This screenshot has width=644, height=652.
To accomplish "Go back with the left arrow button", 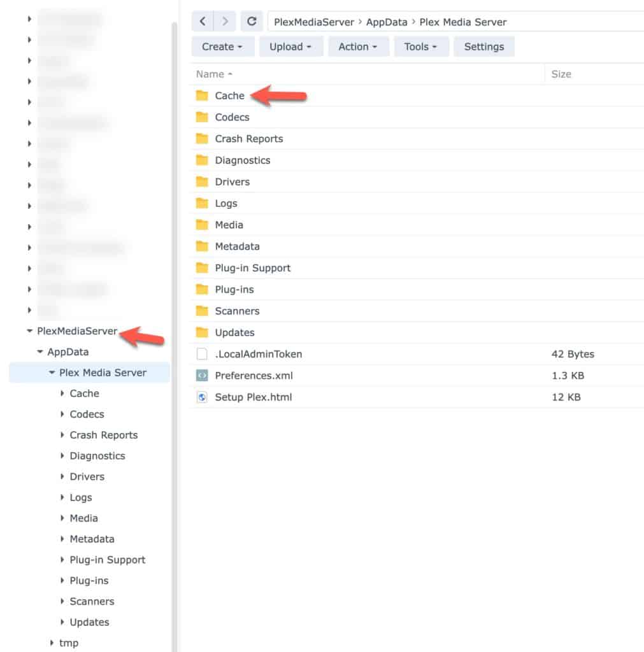I will tap(203, 21).
